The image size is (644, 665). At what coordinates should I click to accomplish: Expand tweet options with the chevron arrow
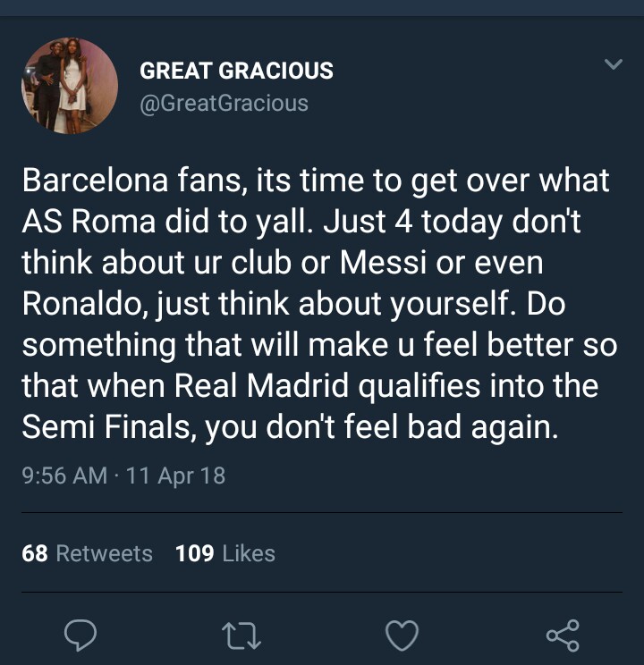pos(613,64)
